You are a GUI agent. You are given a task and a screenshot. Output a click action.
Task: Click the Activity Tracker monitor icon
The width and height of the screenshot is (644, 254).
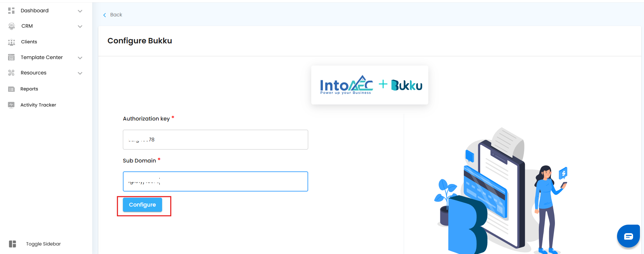pyautogui.click(x=11, y=105)
